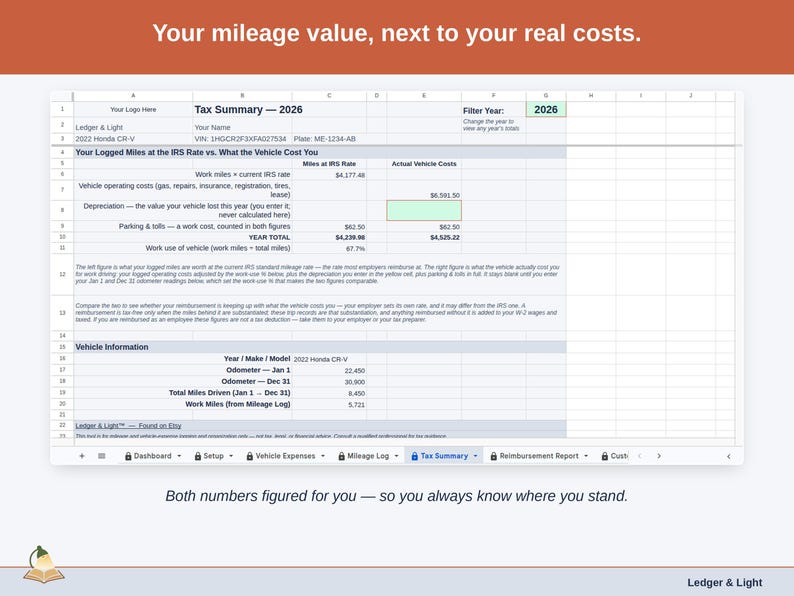Select the $4,525.22 year total value
The width and height of the screenshot is (794, 596).
coord(424,237)
